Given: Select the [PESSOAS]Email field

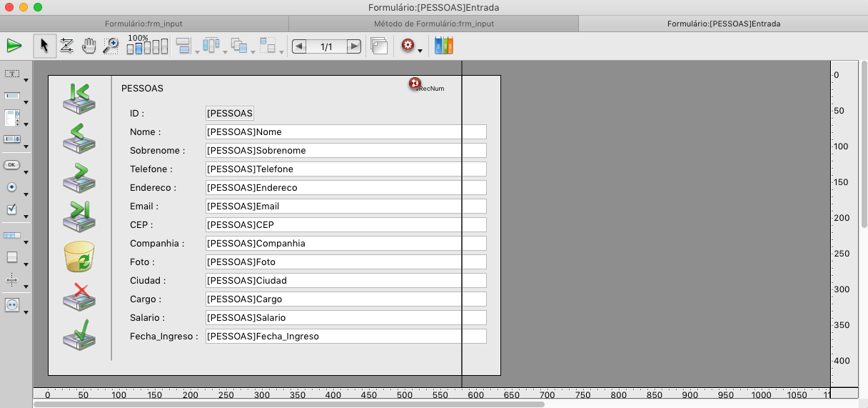Looking at the screenshot, I should (x=345, y=206).
